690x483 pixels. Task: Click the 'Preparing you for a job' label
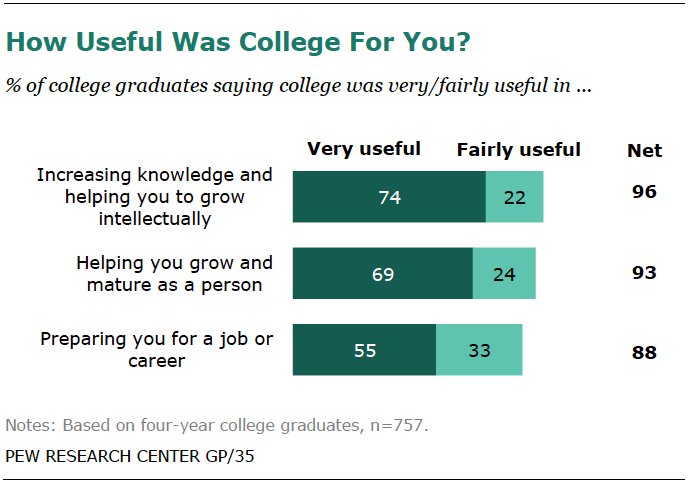point(156,349)
